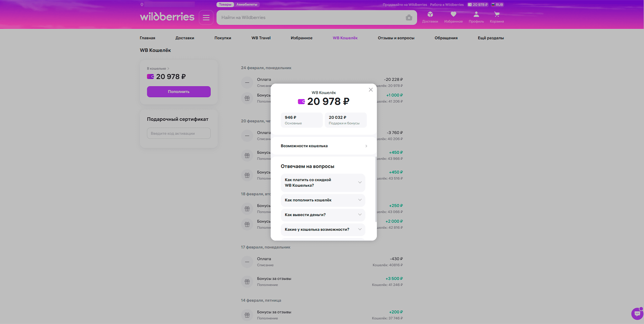This screenshot has width=644, height=324.
Task: Open 'Возможности кошелька' link
Action: coord(324,146)
